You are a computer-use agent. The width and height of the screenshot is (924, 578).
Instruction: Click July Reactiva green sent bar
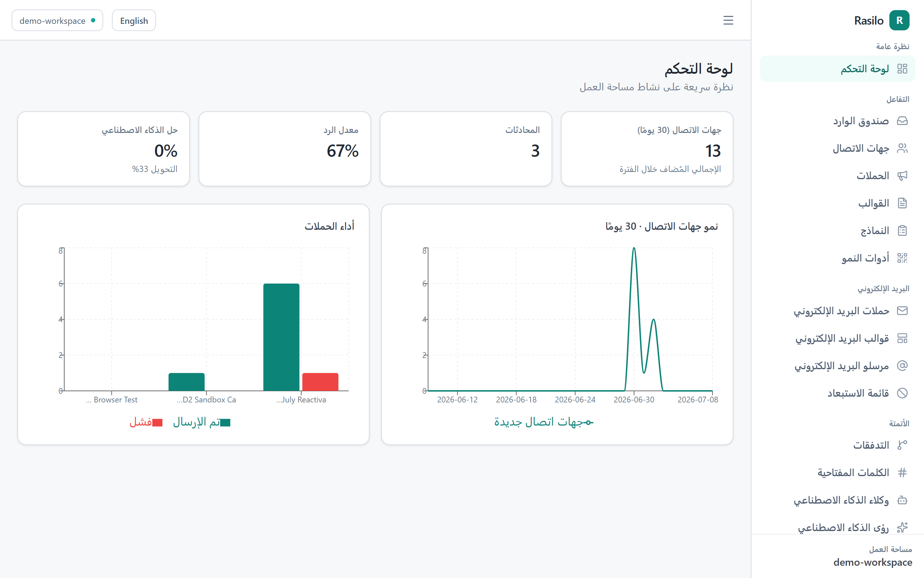tap(282, 337)
